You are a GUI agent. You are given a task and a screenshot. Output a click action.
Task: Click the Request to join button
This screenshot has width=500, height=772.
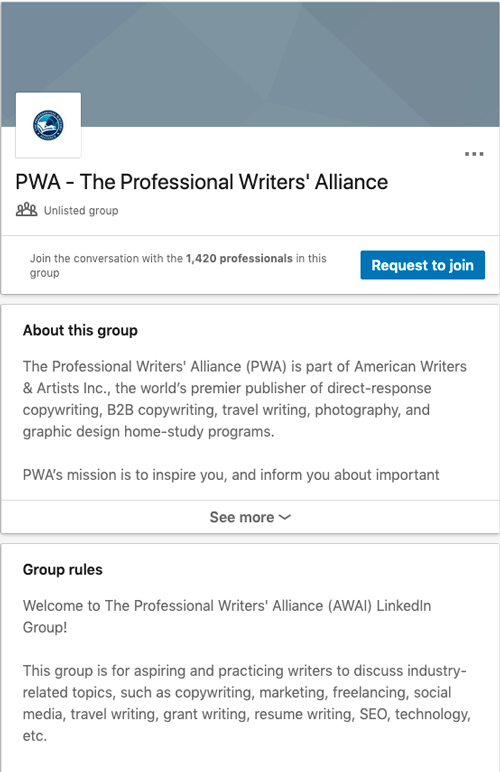click(x=423, y=265)
